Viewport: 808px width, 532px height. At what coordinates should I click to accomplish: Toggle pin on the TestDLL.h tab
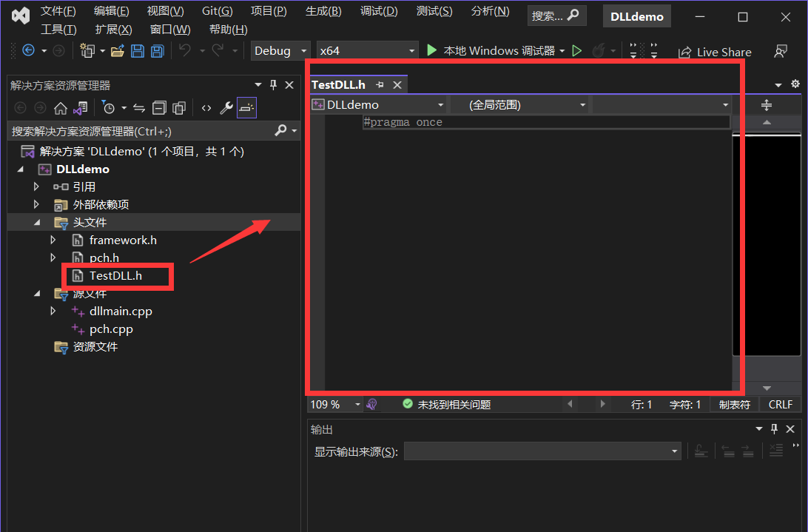380,84
